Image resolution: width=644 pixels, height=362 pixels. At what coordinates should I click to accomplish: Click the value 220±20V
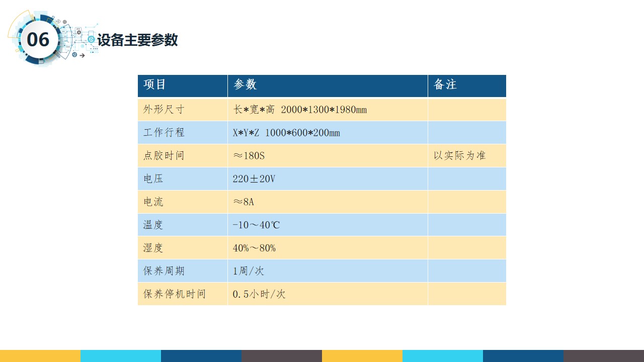pos(254,178)
